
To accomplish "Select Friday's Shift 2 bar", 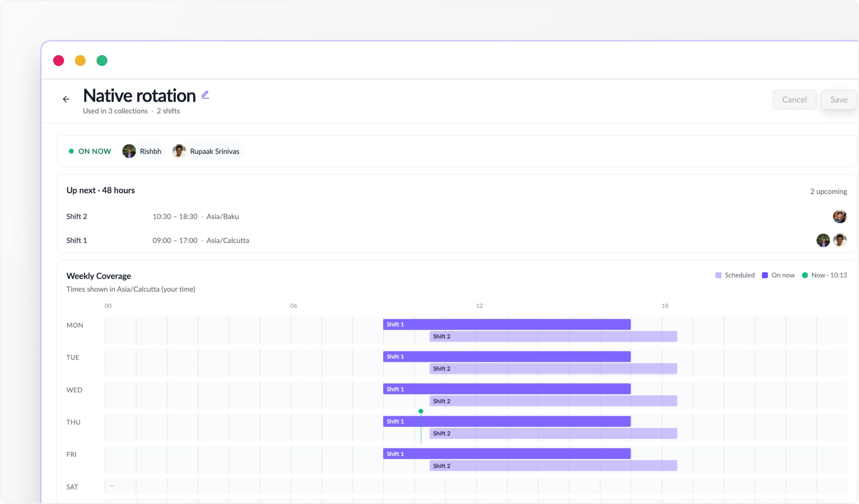I will point(553,466).
